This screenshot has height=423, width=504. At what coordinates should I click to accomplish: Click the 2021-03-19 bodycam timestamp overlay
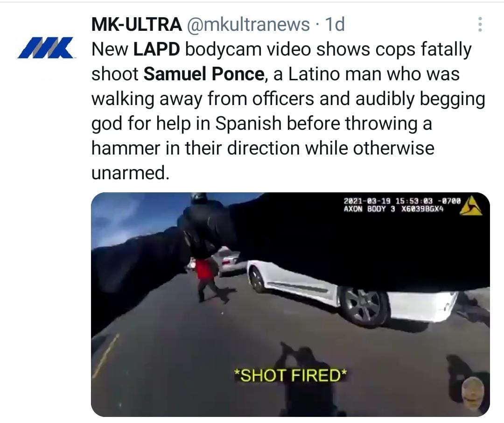[402, 201]
